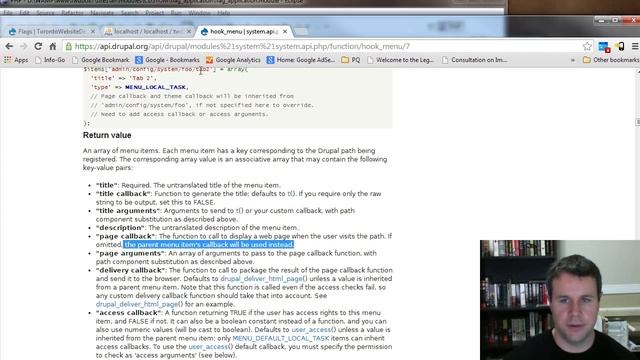
Task: Open the browser home page icon
Action: pos(53,47)
